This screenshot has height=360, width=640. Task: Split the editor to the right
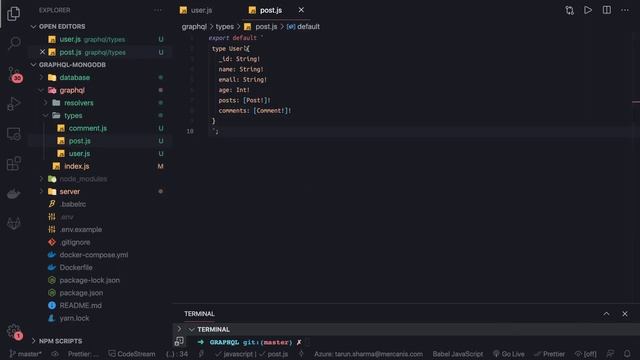point(607,10)
